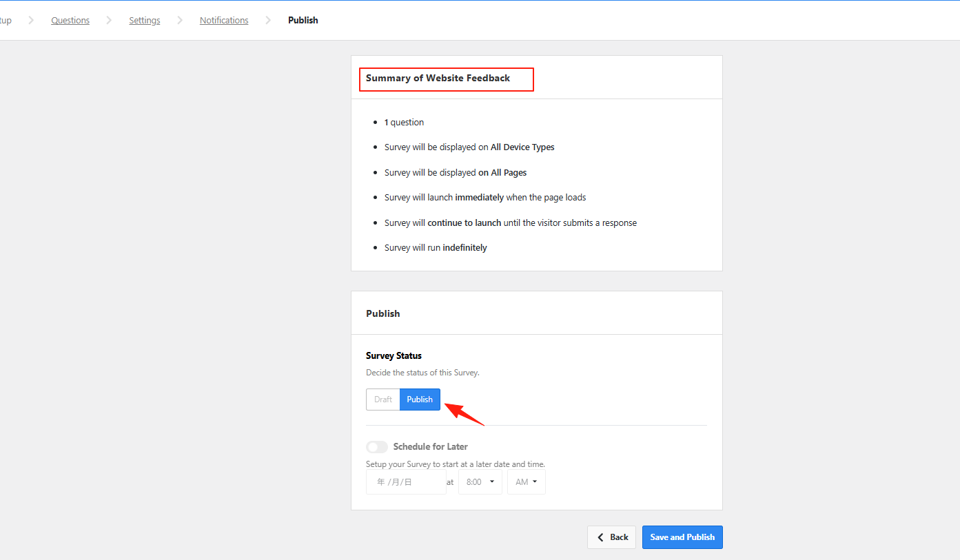Switch to the Notifications step
The image size is (960, 560).
(224, 21)
